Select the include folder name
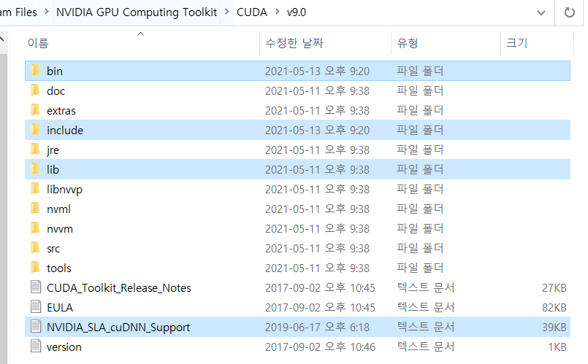The height and width of the screenshot is (364, 588). tap(65, 131)
